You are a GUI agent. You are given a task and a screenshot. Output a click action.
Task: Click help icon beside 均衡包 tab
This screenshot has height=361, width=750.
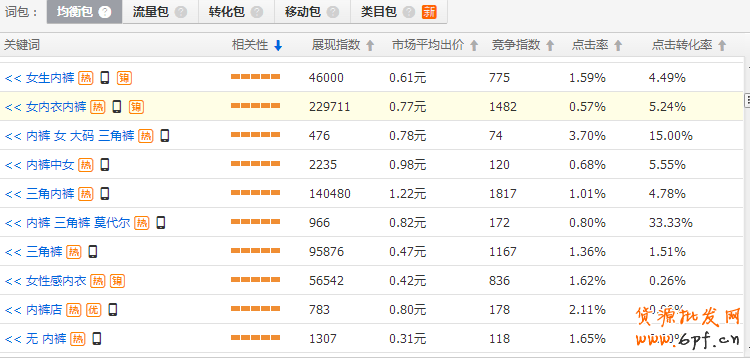point(104,12)
